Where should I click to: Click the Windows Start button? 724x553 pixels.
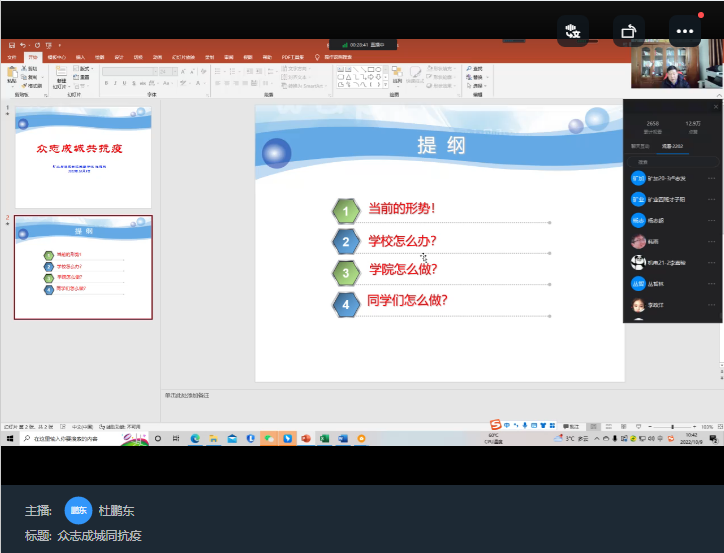[10, 438]
